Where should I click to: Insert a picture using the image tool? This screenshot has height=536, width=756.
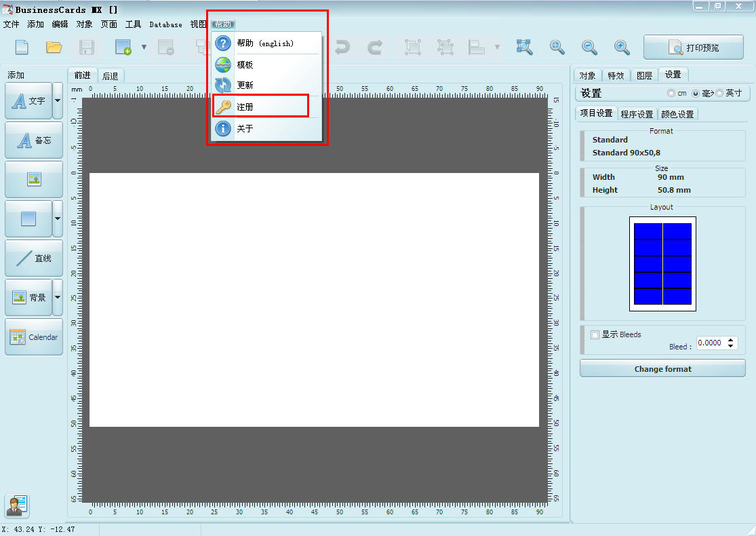[x=34, y=180]
